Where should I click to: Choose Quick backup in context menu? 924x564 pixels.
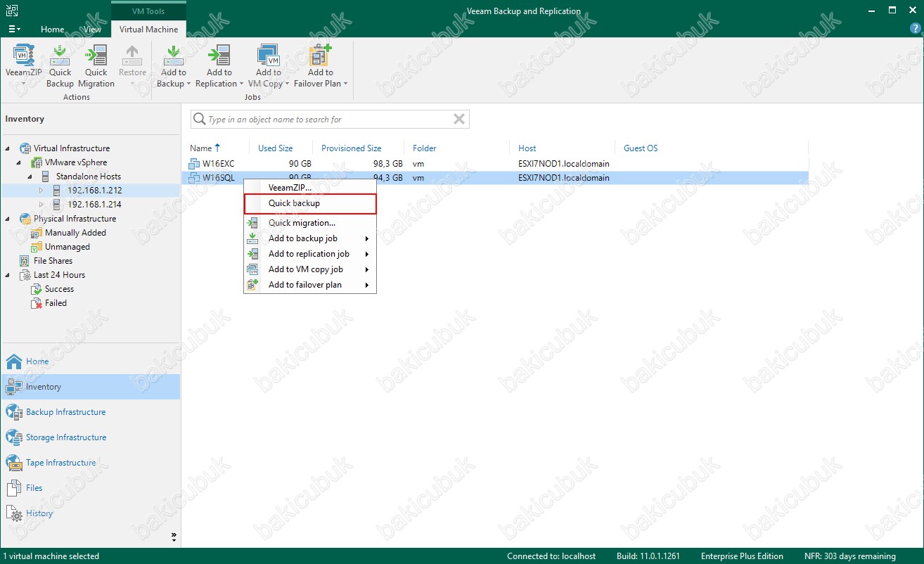(310, 203)
